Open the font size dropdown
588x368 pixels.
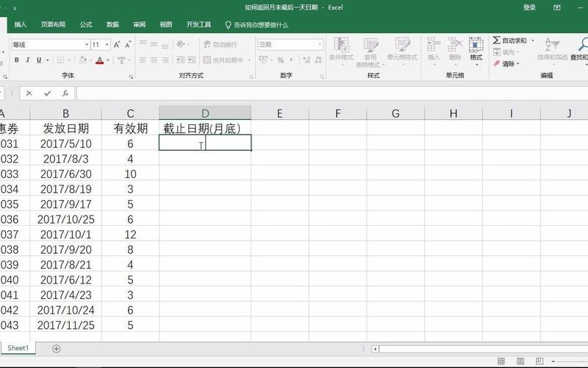point(107,45)
